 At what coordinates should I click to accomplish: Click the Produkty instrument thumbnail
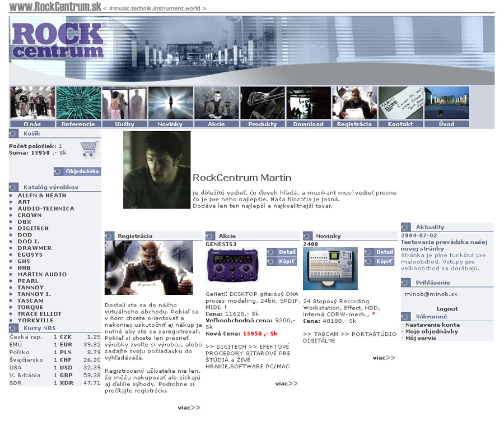(x=263, y=103)
